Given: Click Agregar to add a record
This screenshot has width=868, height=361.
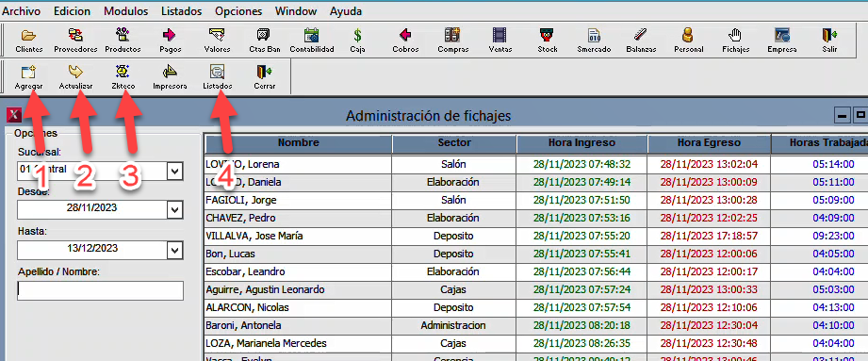Looking at the screenshot, I should [29, 77].
